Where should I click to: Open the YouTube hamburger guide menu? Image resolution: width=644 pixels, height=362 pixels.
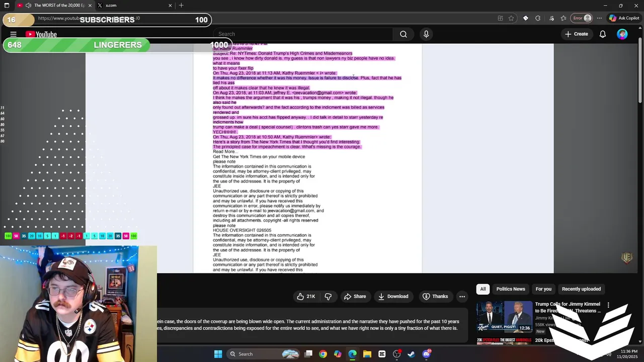[14, 34]
